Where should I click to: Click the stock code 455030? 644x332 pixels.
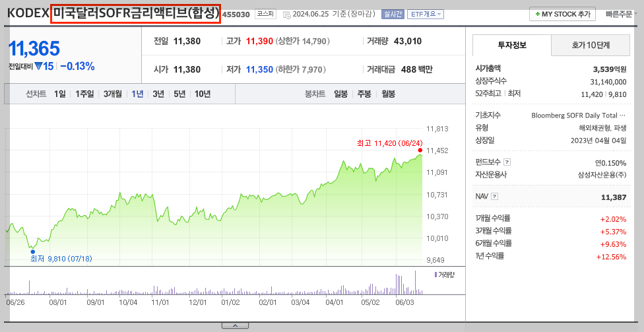pos(236,15)
